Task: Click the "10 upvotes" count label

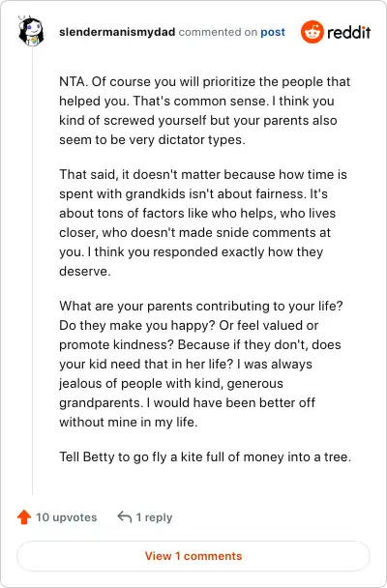Action: (x=67, y=517)
